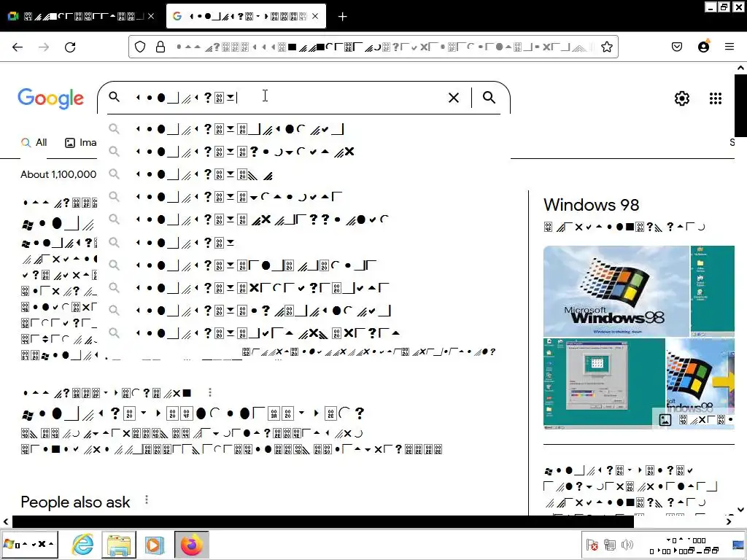Screen dimensions: 747x560
Task: Close the first background tab
Action: [x=151, y=16]
